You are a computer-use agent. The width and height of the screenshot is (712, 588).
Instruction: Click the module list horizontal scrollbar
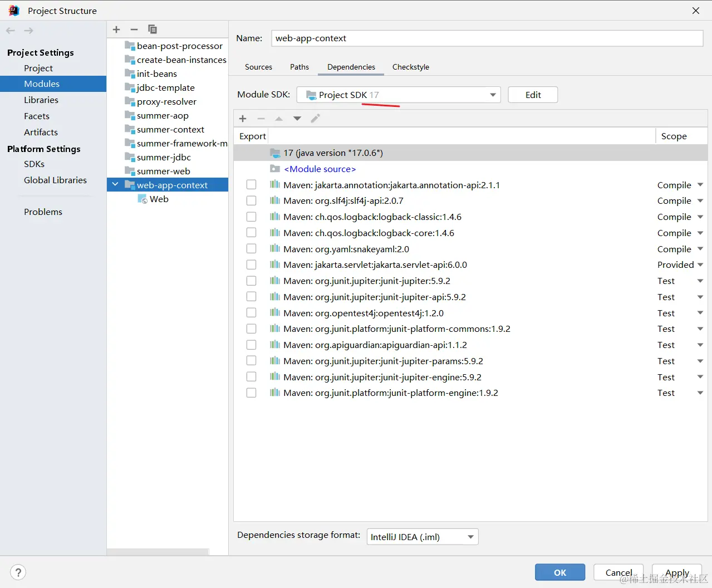[x=158, y=552]
